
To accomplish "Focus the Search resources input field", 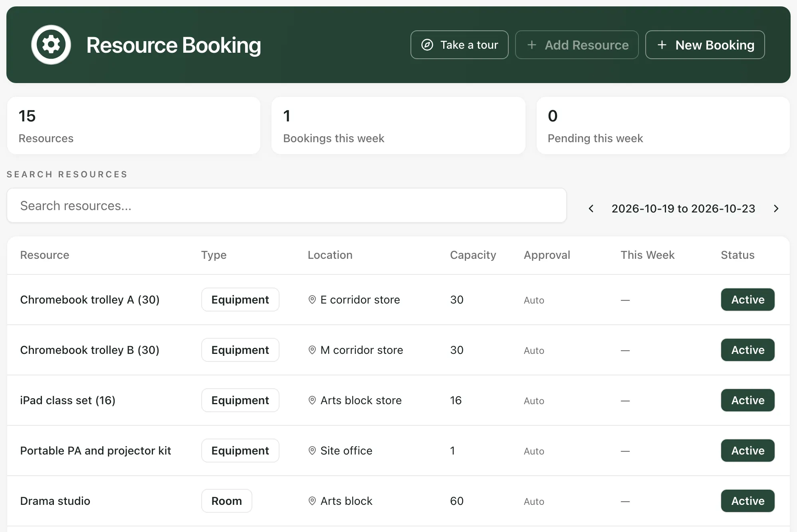I will click(287, 205).
